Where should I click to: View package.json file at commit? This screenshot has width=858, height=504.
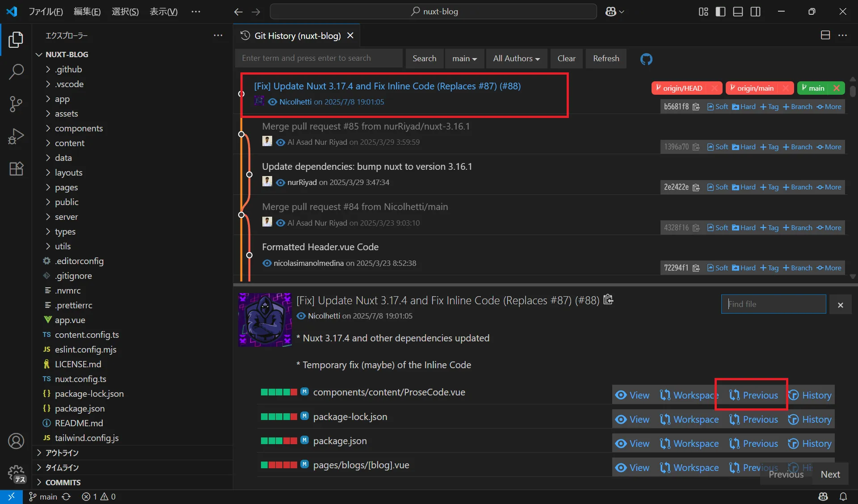[x=632, y=443]
